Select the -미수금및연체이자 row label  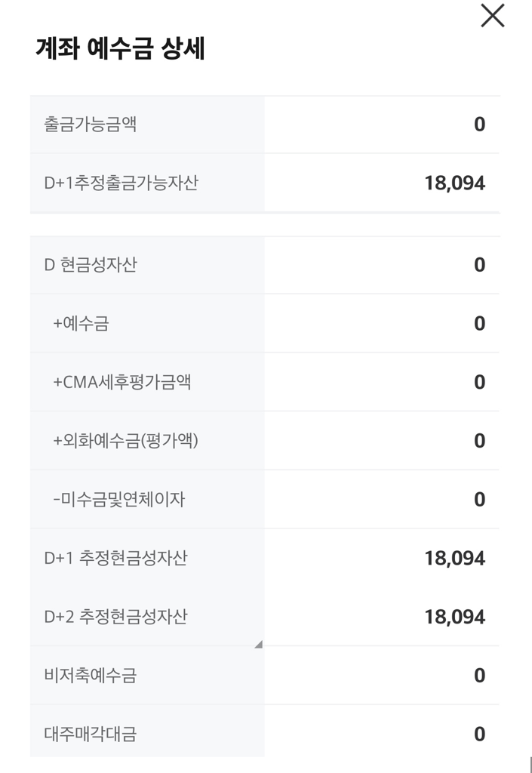click(118, 500)
